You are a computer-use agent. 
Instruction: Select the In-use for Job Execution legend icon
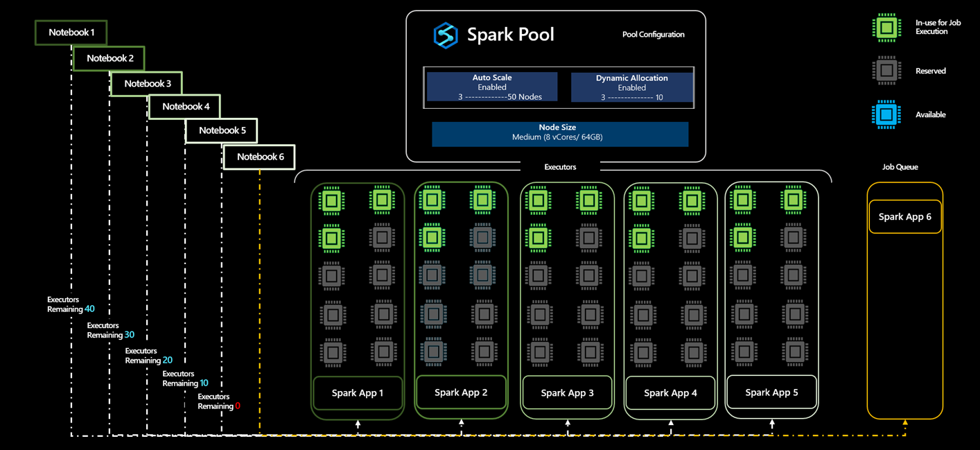click(x=887, y=28)
